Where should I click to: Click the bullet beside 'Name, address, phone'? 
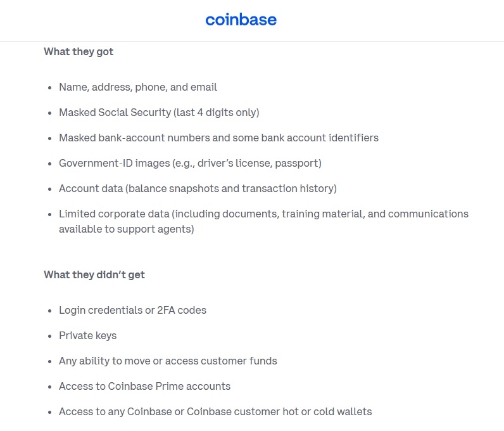(49, 88)
